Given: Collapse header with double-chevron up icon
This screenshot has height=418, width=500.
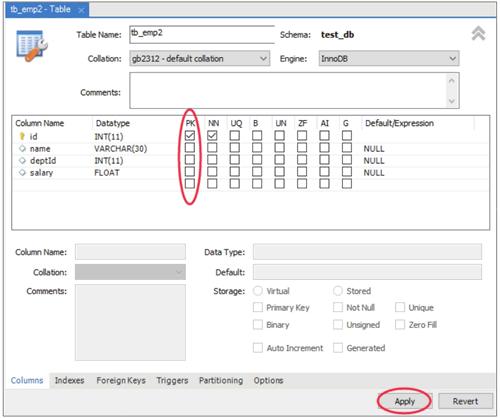Looking at the screenshot, I should click(x=478, y=33).
